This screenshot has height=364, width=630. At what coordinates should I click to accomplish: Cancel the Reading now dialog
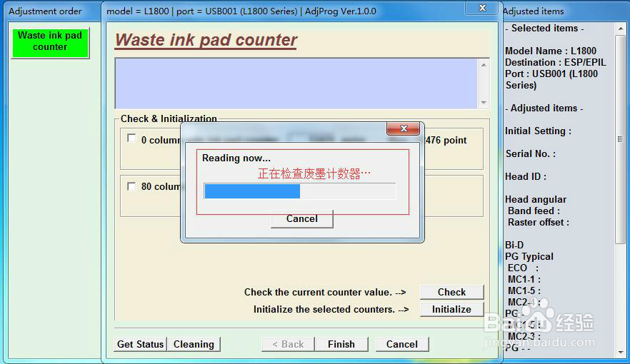[x=301, y=218]
